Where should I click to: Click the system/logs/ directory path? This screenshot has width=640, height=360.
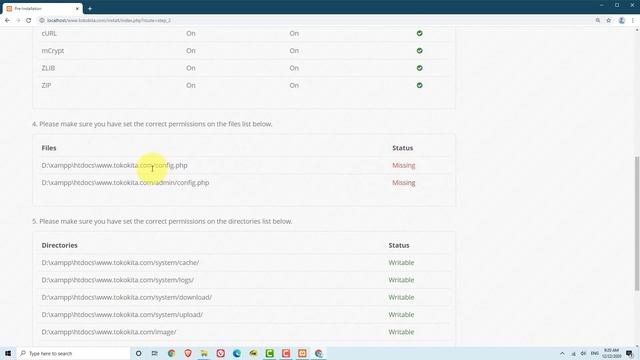[118, 280]
